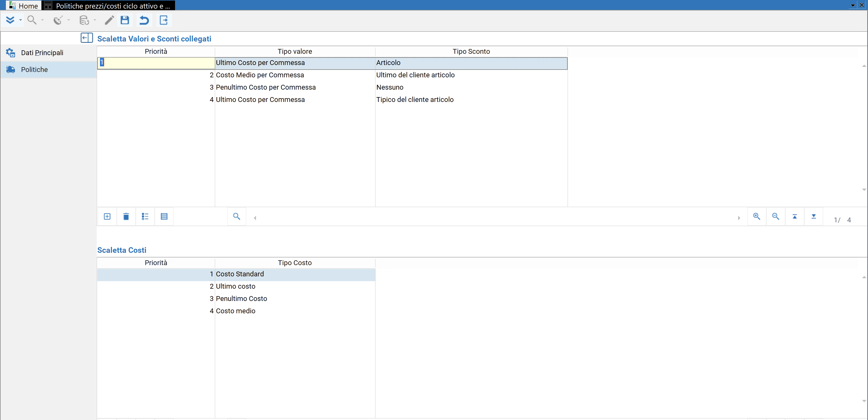Select the 'Ultimo costo' row
868x420 pixels.
click(x=236, y=287)
